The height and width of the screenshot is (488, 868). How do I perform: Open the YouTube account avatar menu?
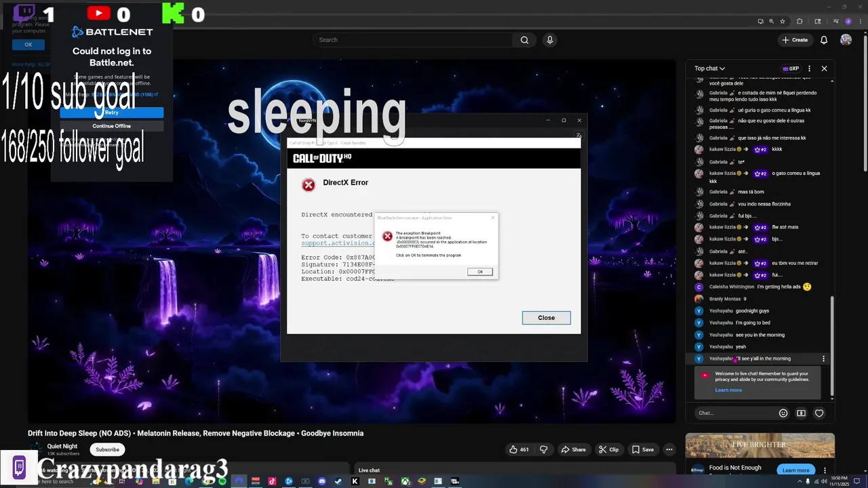[846, 40]
